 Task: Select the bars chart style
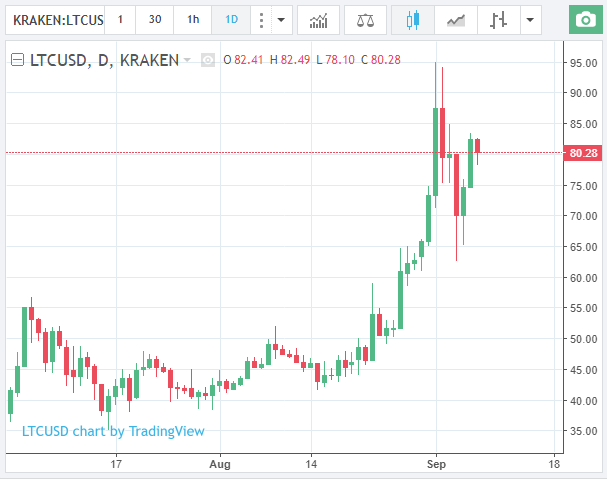[498, 20]
